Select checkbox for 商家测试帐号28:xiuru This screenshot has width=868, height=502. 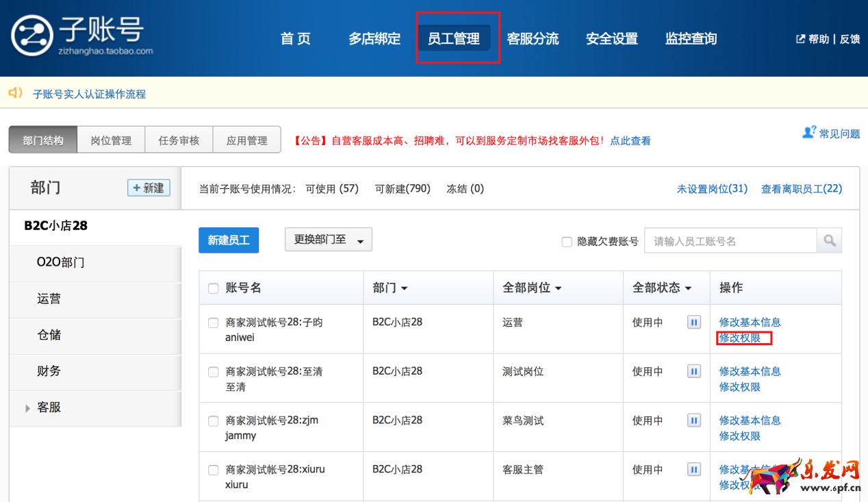(x=213, y=470)
